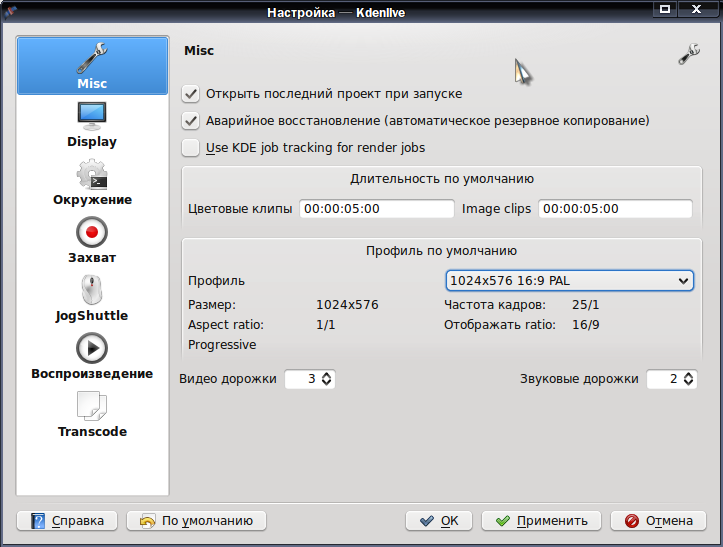Screen dimensions: 723x547
Task: Enable 'Use KDE job tracking for render jobs'
Action: coord(190,148)
